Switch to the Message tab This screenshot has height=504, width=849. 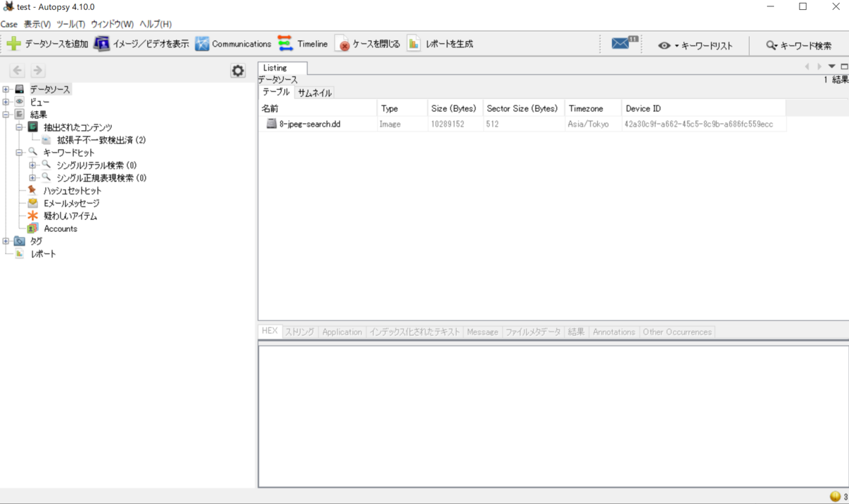483,332
